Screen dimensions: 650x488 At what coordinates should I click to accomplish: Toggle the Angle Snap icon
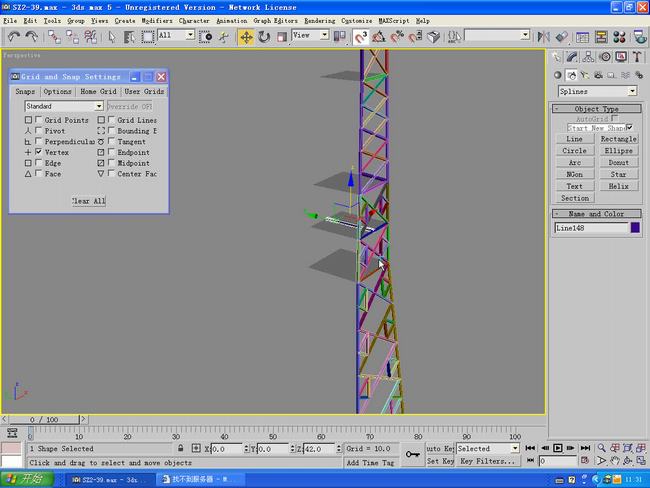click(x=378, y=37)
